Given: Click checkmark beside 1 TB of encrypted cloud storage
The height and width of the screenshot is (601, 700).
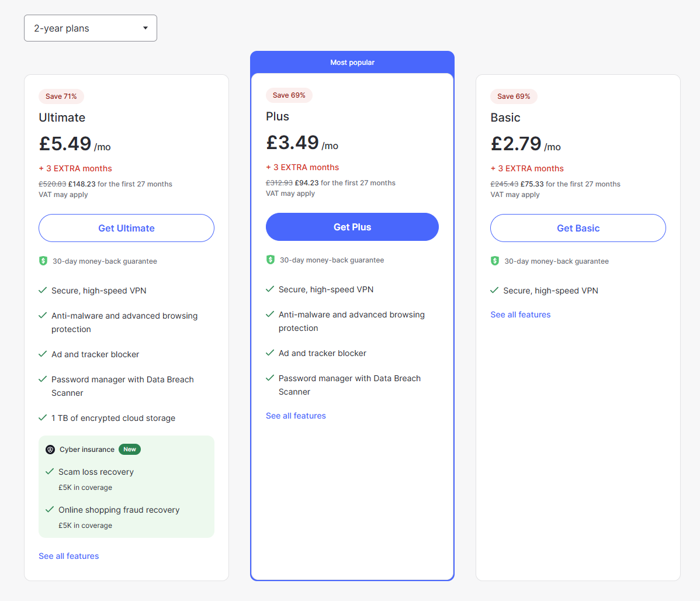Looking at the screenshot, I should coord(43,417).
